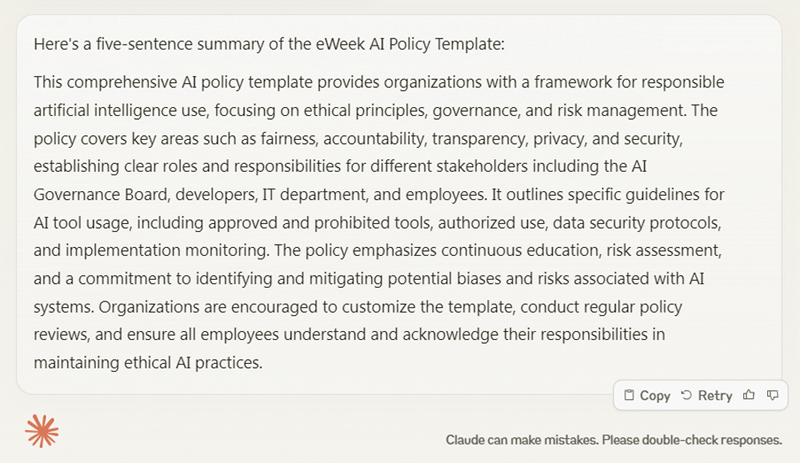Viewport: 800px width, 463px height.
Task: Click the orange Claude starburst logo
Action: (x=42, y=431)
